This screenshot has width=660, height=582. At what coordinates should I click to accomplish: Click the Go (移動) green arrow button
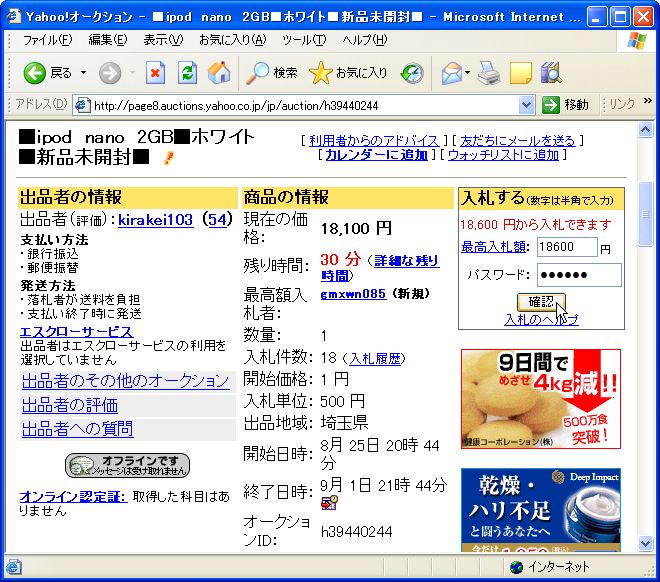[x=565, y=105]
